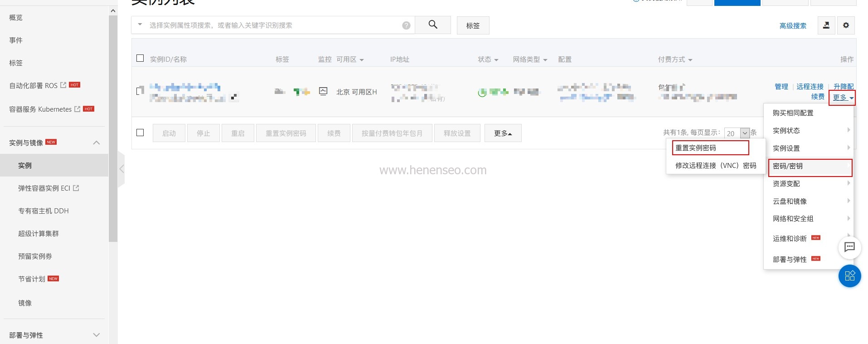Click the magnifier search button
The width and height of the screenshot is (868, 344).
(433, 25)
